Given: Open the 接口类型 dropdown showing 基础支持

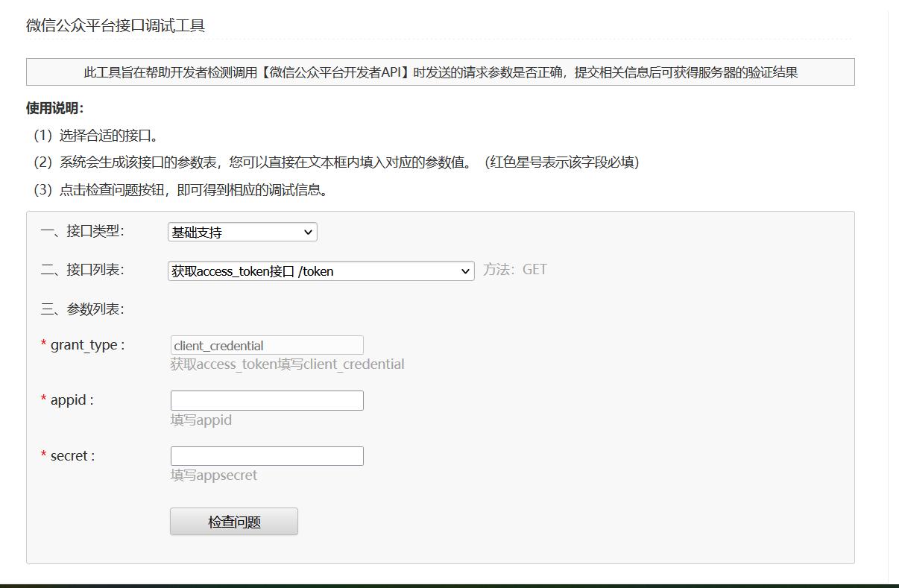Looking at the screenshot, I should pyautogui.click(x=242, y=232).
